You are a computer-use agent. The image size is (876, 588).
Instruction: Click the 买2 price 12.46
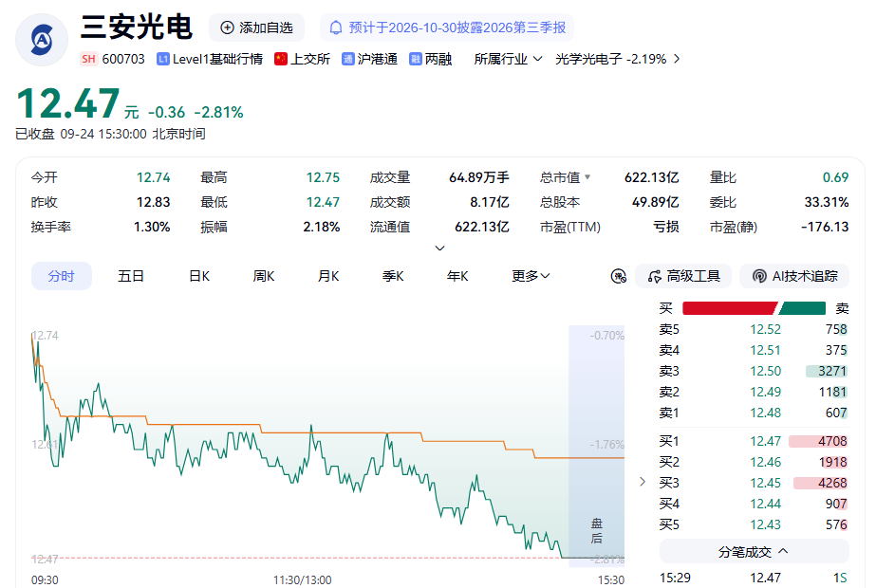pos(765,463)
